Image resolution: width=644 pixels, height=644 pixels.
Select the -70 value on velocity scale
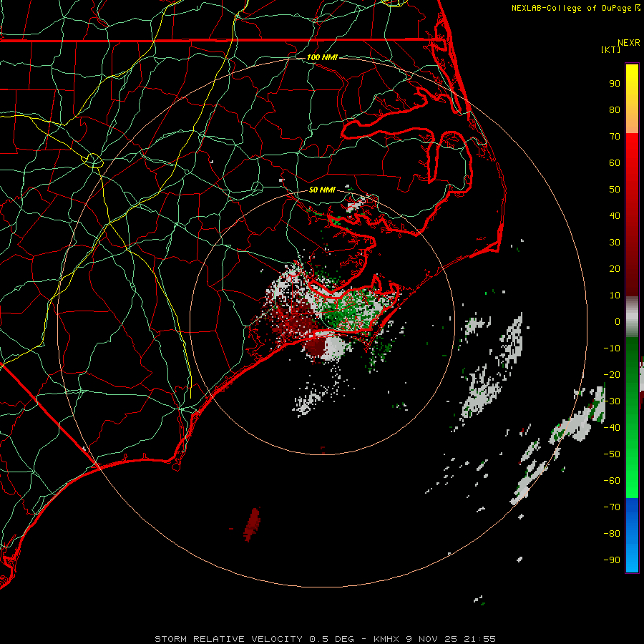point(612,507)
